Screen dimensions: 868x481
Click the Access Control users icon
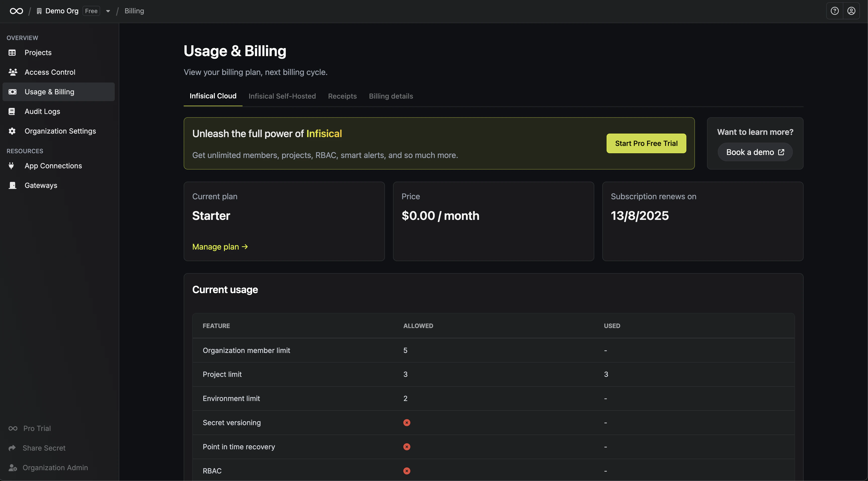tap(13, 72)
